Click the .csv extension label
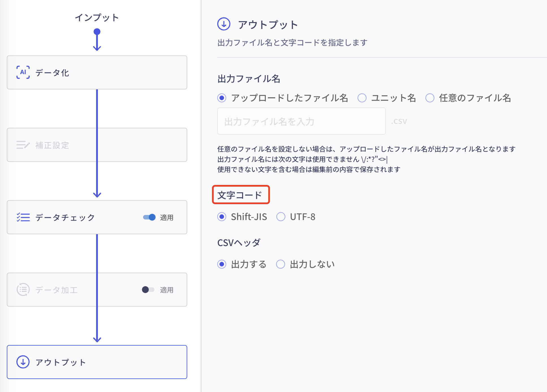Screen dimensions: 547x392 [x=399, y=121]
